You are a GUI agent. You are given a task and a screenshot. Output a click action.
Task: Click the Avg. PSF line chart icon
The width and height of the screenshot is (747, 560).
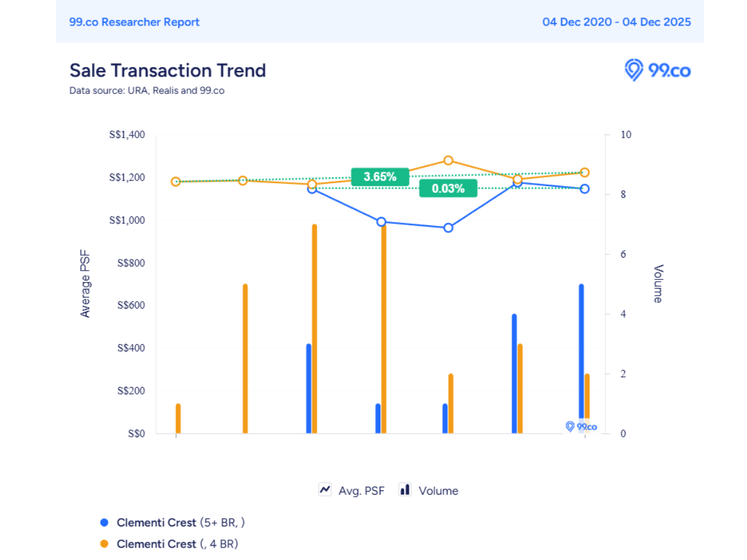325,490
